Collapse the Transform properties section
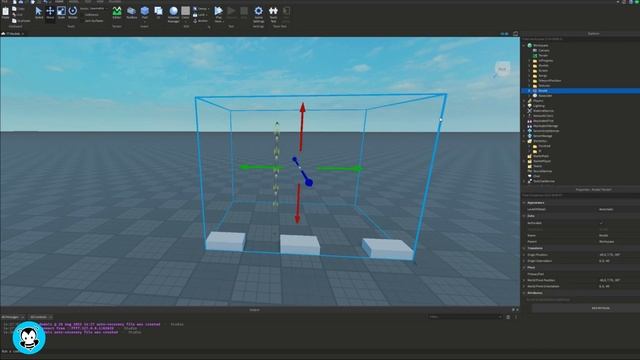The height and width of the screenshot is (360, 640). [524, 248]
